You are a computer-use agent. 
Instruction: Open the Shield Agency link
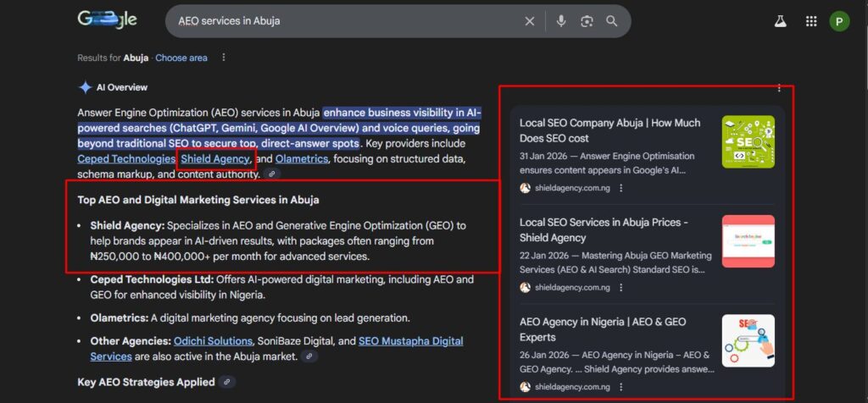point(215,159)
